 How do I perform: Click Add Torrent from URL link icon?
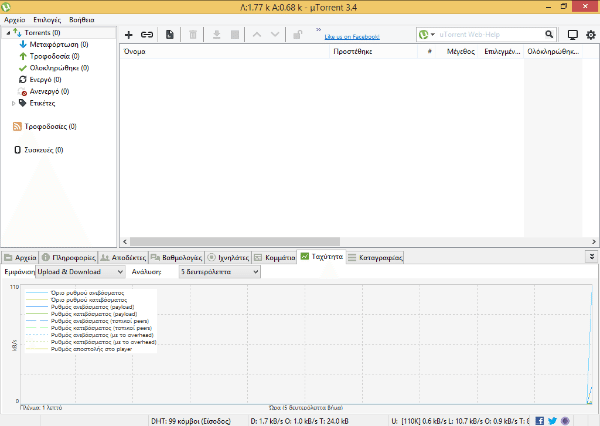pyautogui.click(x=147, y=35)
